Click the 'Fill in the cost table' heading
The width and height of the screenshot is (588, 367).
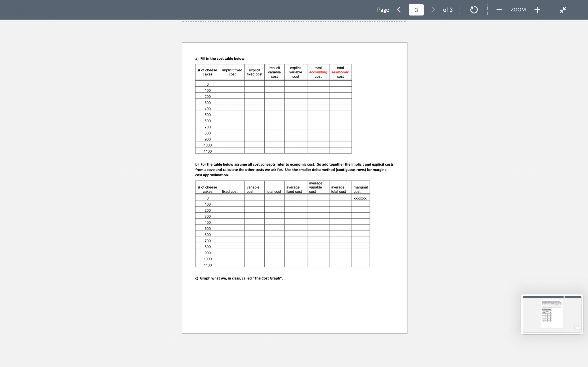pos(220,59)
